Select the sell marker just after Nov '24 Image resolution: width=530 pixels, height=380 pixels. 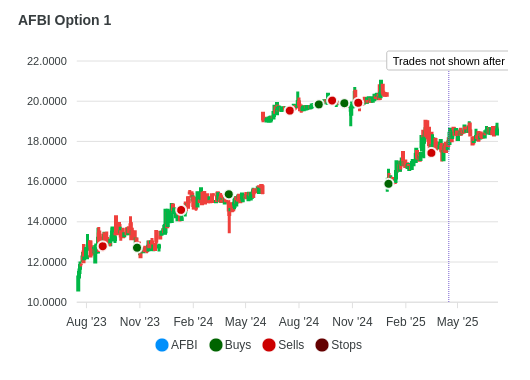(358, 103)
